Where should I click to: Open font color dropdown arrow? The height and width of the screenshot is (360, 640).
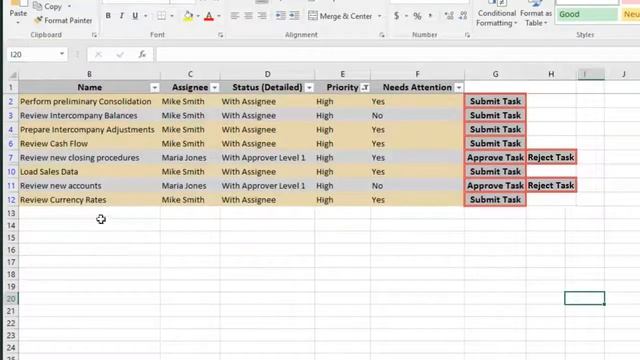pyautogui.click(x=219, y=16)
